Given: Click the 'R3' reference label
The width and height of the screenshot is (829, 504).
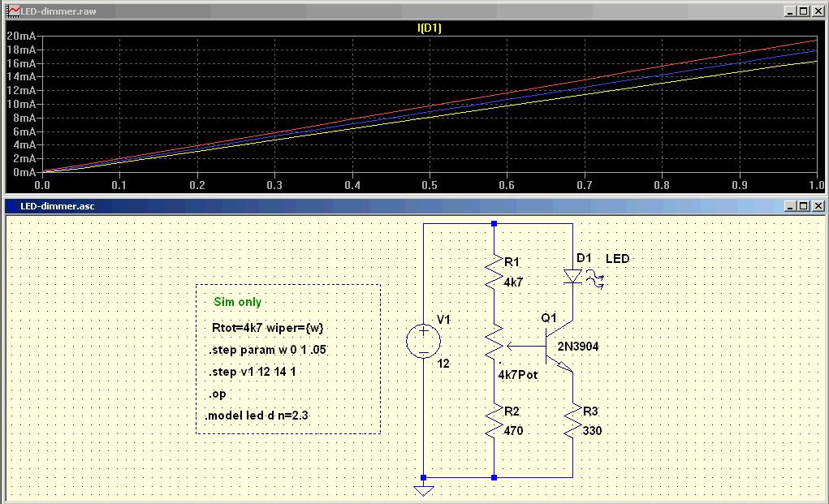Looking at the screenshot, I should pos(590,411).
